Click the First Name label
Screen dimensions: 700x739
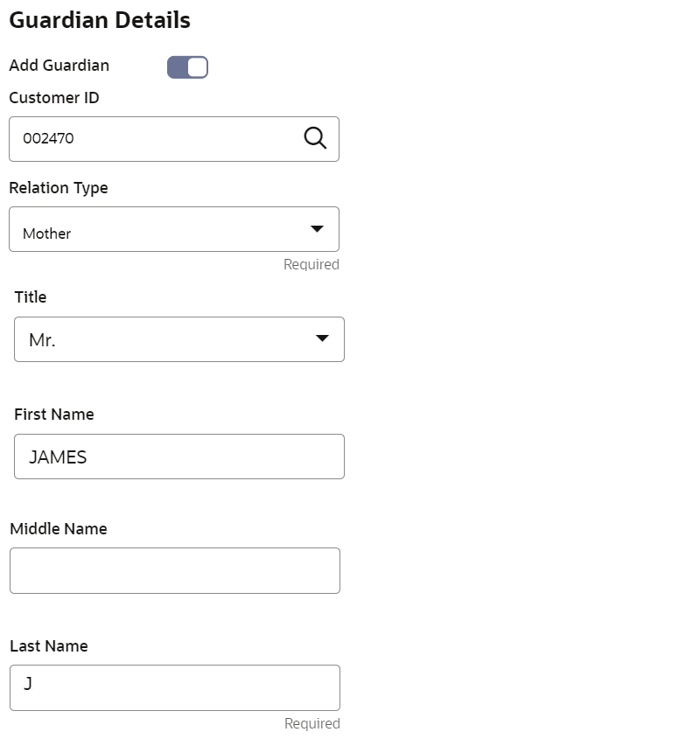pyautogui.click(x=54, y=415)
